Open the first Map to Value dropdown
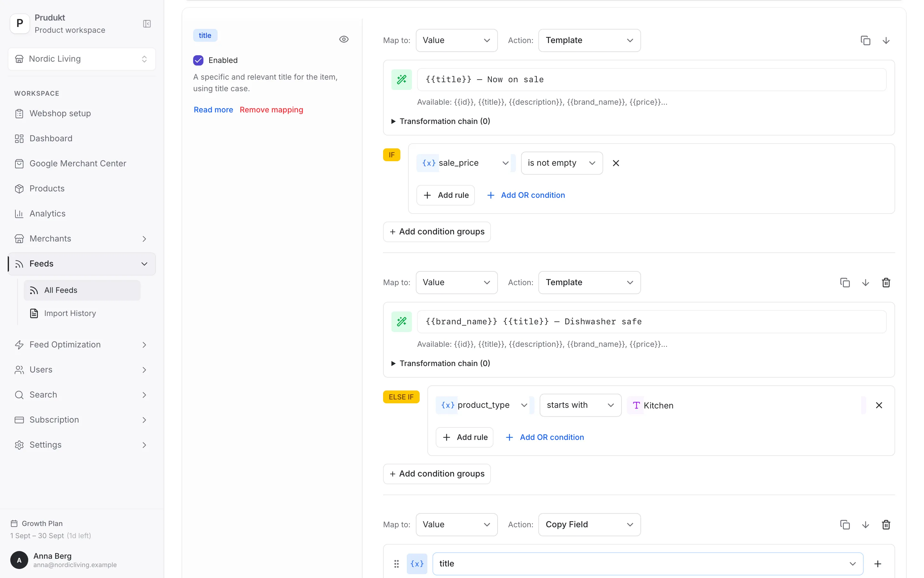The height and width of the screenshot is (578, 924). [x=456, y=40]
